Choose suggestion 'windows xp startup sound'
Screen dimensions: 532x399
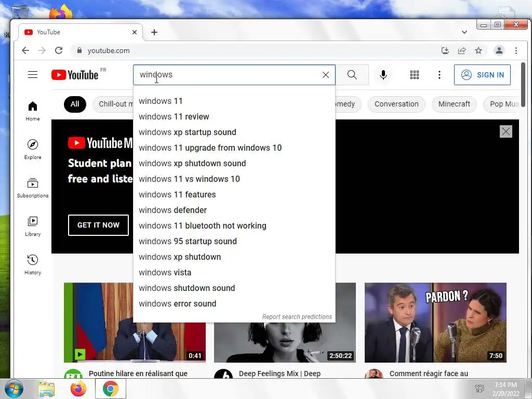(x=234, y=132)
